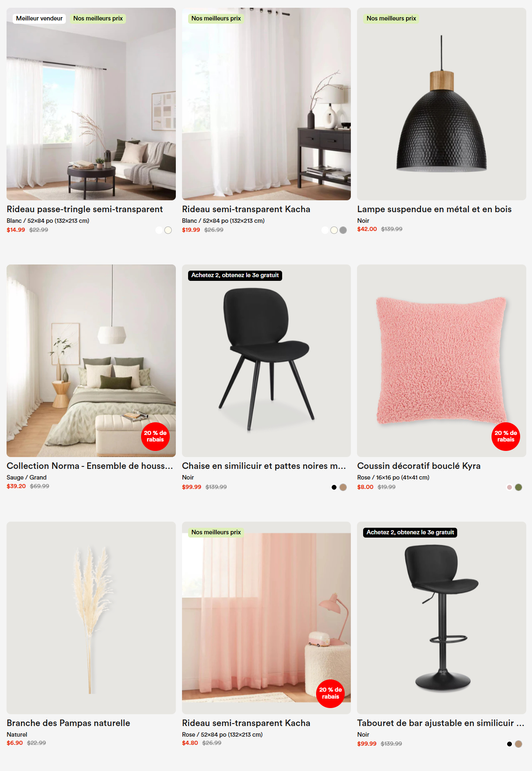Choose cream swatch for Rideau passe-tringle curtain

click(168, 230)
